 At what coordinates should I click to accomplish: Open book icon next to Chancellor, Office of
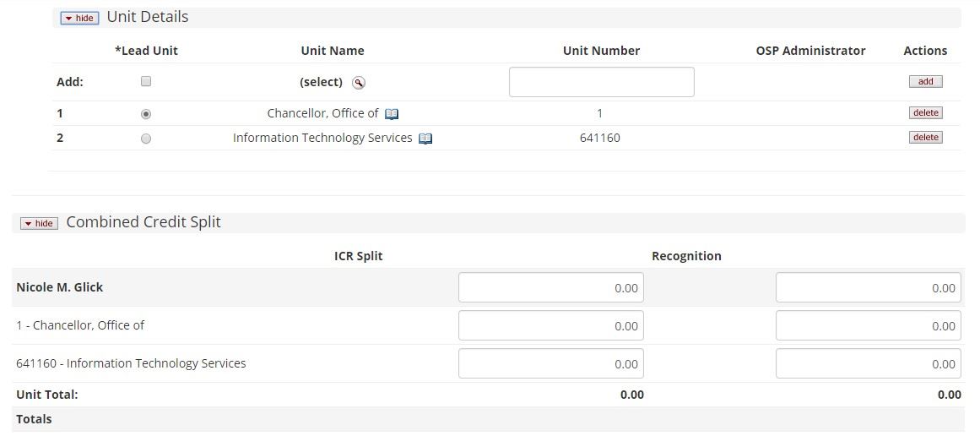pyautogui.click(x=392, y=114)
